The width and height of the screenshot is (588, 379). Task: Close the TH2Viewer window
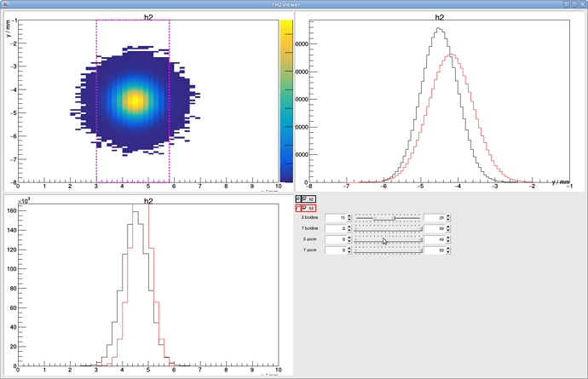tap(581, 5)
